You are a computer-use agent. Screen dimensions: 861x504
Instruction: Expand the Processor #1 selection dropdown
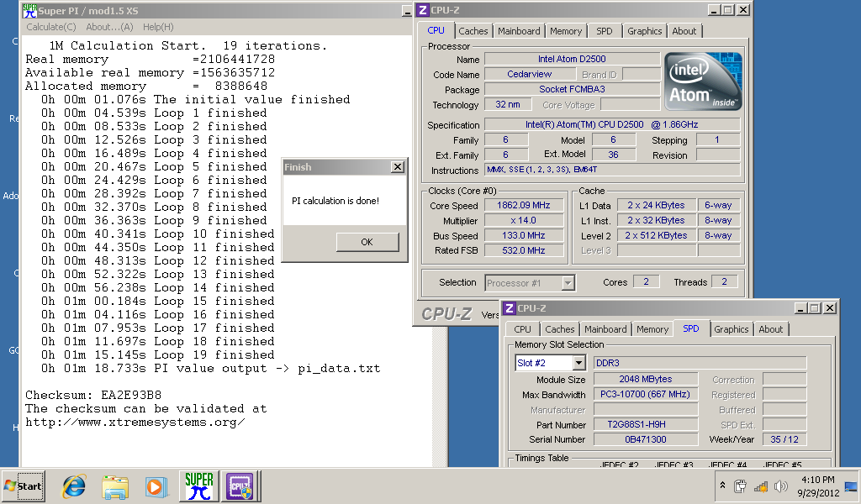(568, 283)
